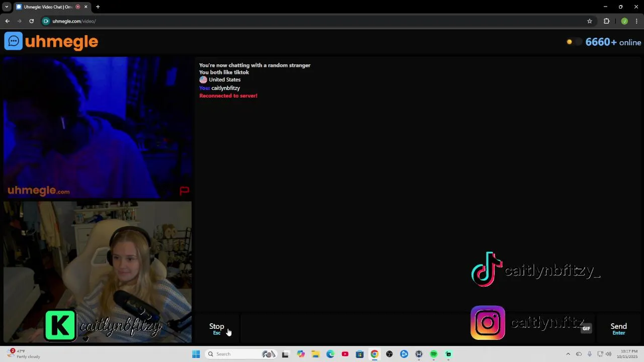Viewport: 644px width, 362px height.
Task: Click the stranger's video feed
Action: (x=98, y=128)
